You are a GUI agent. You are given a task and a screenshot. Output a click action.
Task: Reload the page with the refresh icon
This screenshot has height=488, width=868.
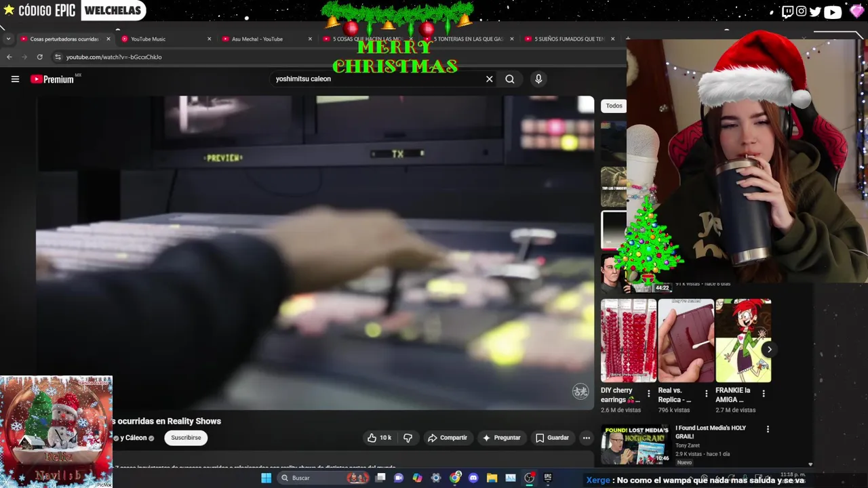coord(40,57)
